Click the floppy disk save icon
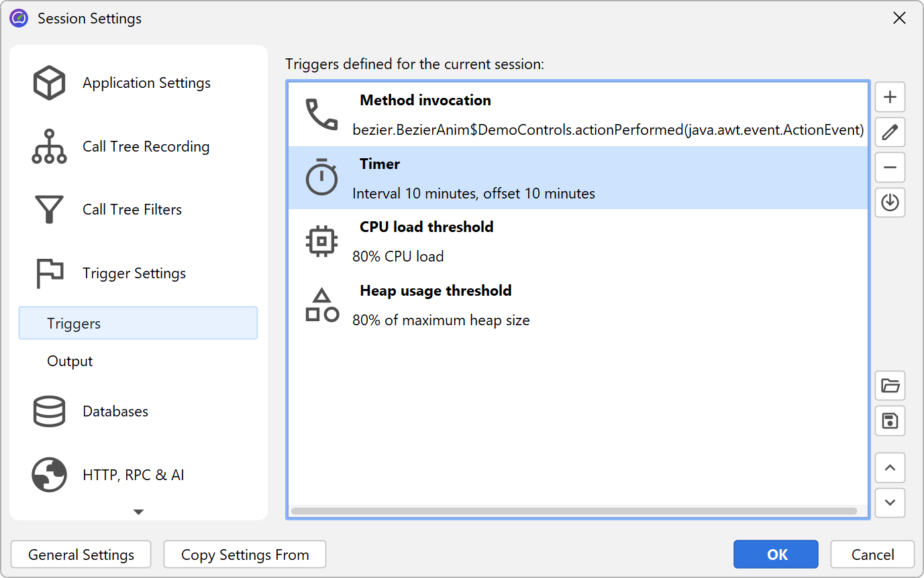Screen dimensions: 924x578 coord(890,420)
